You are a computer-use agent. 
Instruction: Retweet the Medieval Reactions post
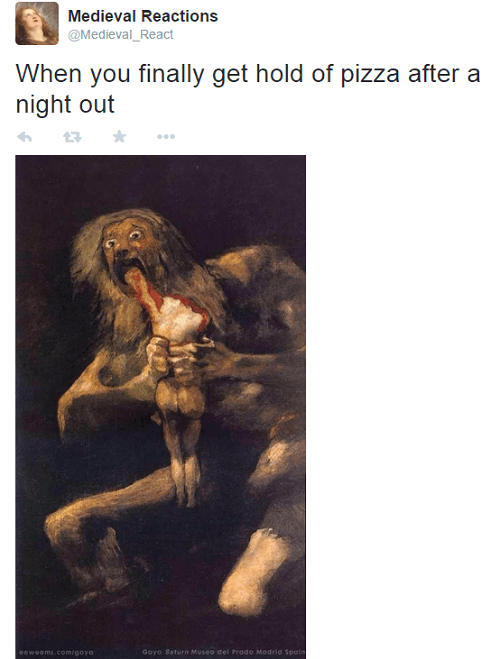point(72,137)
